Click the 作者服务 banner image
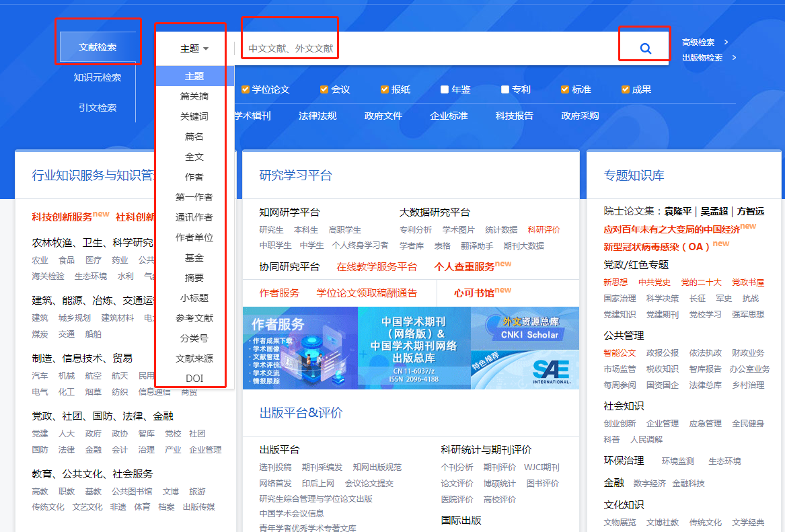The height and width of the screenshot is (532, 785). tap(301, 348)
